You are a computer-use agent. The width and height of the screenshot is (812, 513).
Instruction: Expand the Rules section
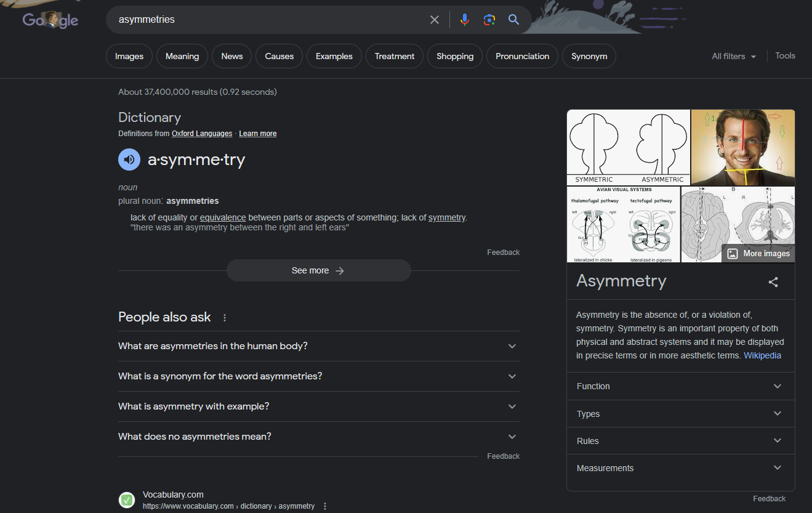[x=681, y=441]
